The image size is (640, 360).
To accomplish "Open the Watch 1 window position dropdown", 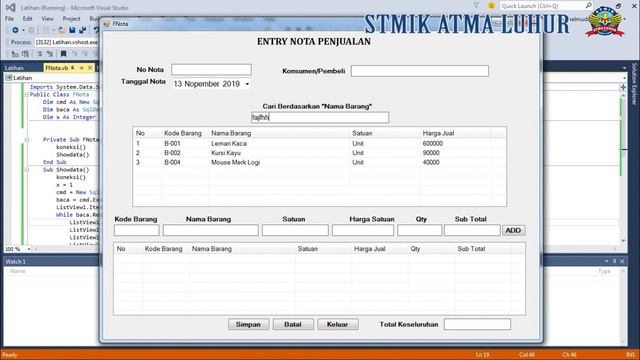I will click(x=607, y=261).
